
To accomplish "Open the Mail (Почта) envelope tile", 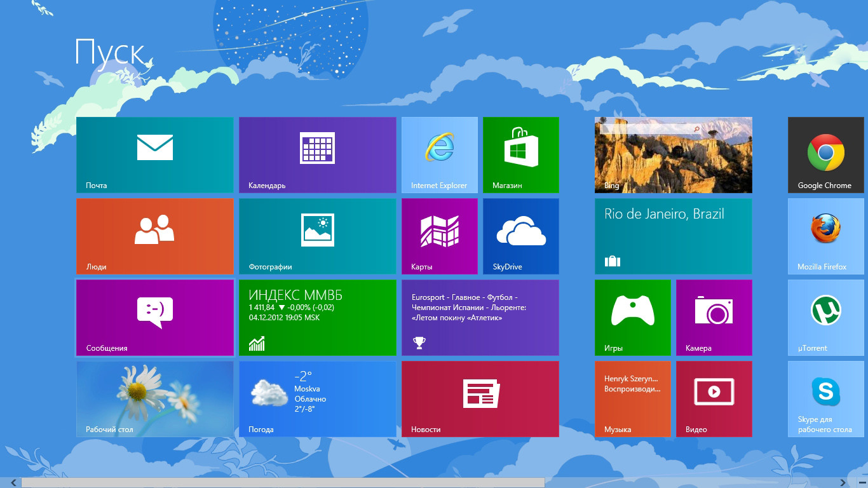I will pos(154,154).
